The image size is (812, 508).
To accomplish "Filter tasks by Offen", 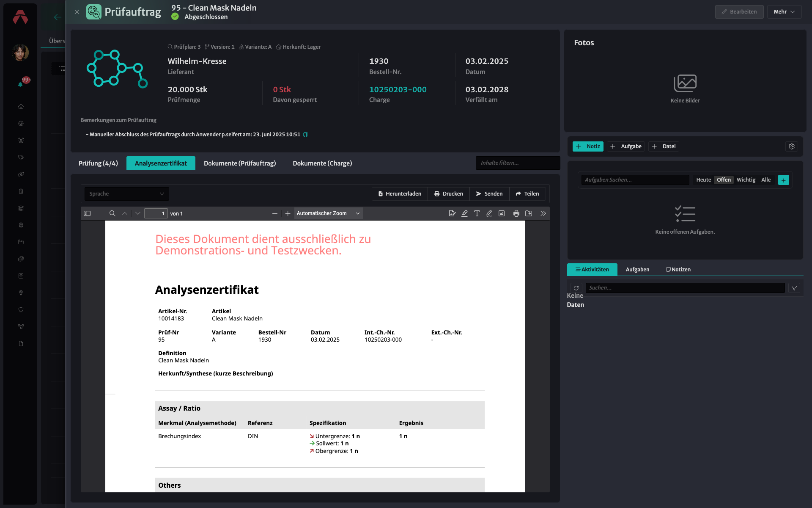I will coord(724,180).
